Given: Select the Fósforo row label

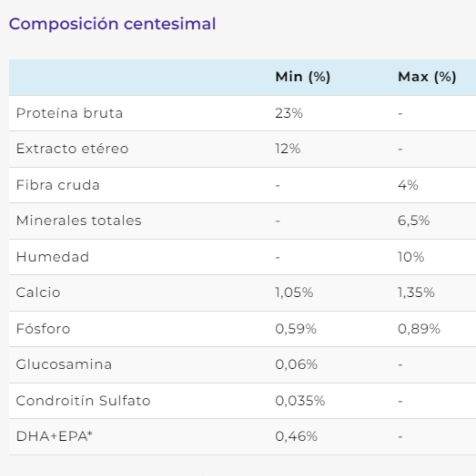Looking at the screenshot, I should 43,328.
